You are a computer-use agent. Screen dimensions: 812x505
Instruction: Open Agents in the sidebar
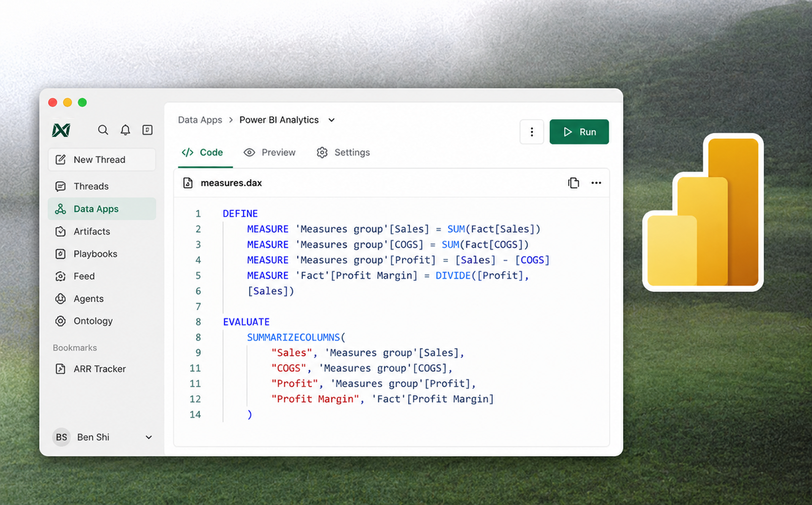(x=102, y=298)
